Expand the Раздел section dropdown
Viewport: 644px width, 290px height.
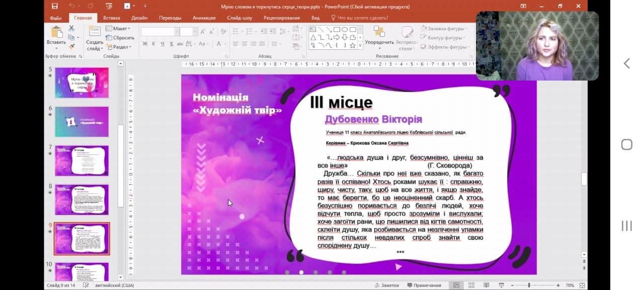120,47
